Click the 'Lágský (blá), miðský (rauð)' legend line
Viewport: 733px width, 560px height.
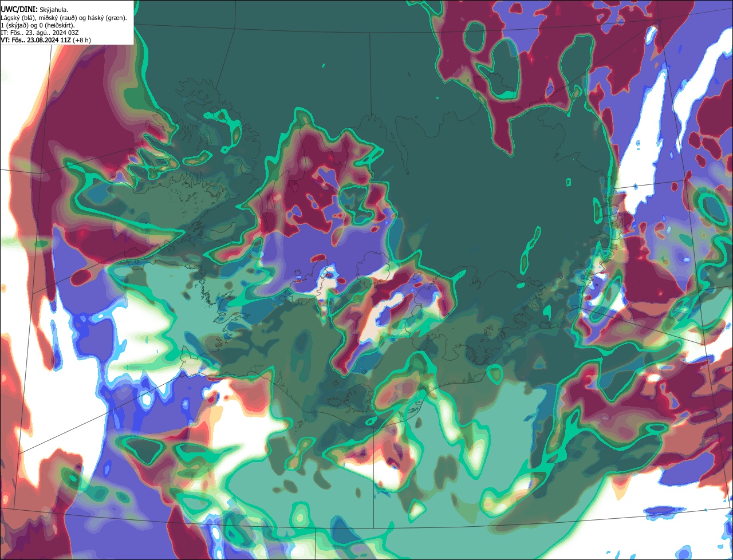click(x=64, y=18)
